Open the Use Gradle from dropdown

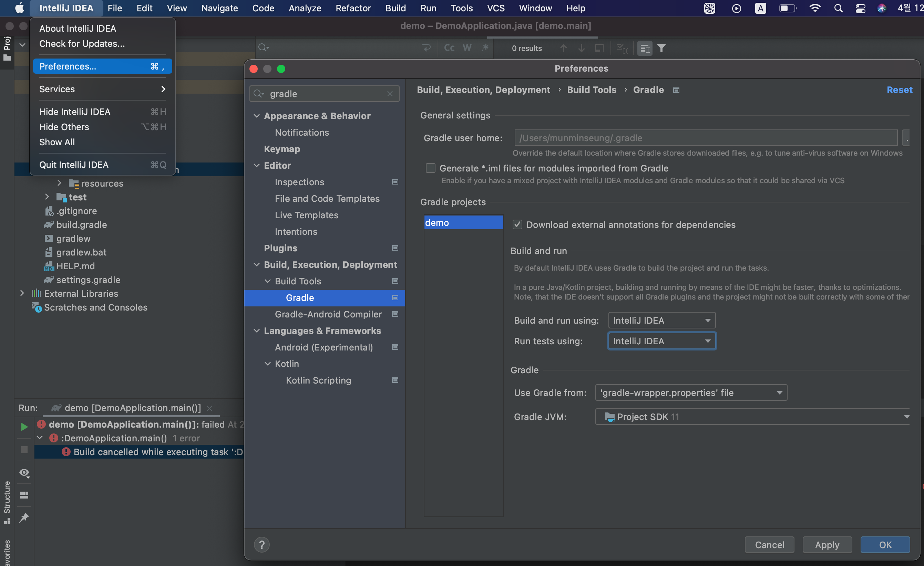click(691, 392)
